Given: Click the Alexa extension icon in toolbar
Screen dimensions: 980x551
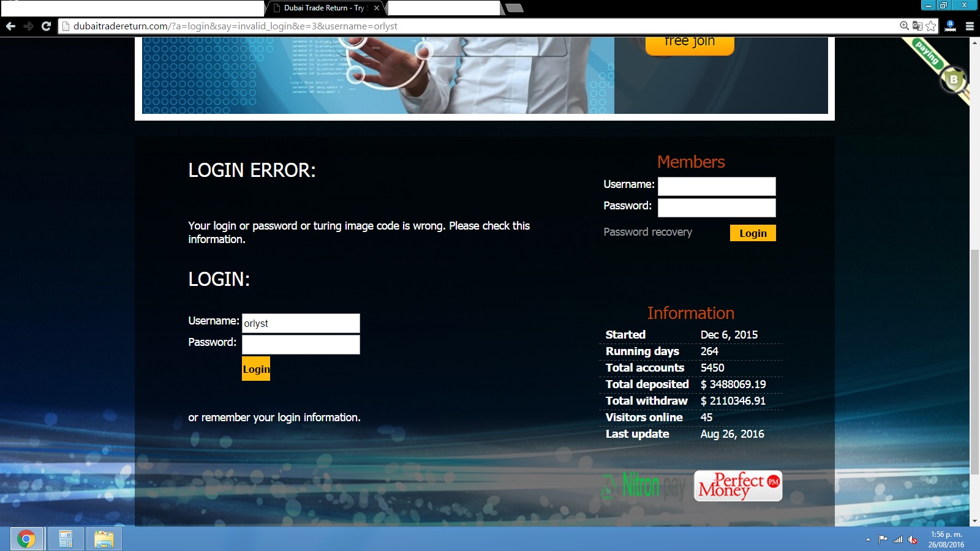Looking at the screenshot, I should (x=950, y=26).
